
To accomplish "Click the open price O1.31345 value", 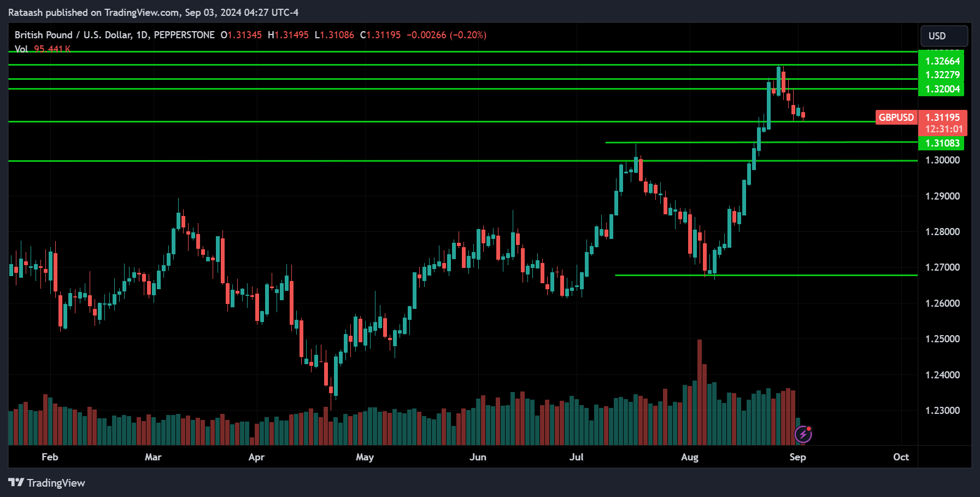I will [x=241, y=35].
